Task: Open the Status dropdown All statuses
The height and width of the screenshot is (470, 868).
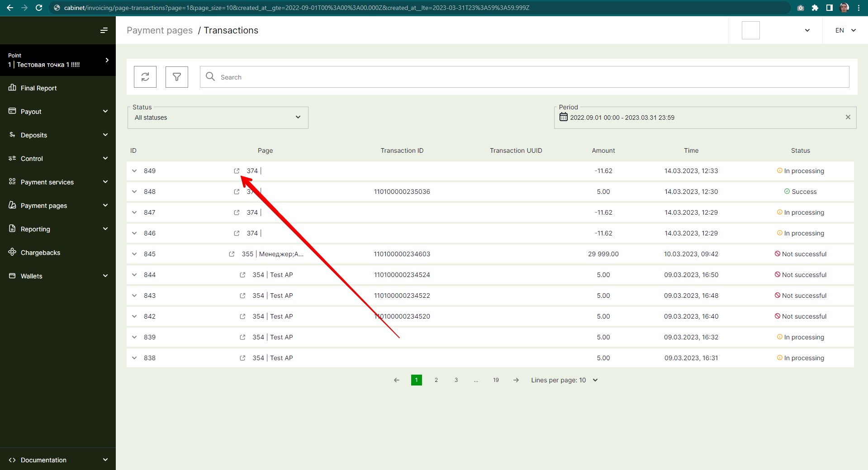Action: tap(218, 117)
